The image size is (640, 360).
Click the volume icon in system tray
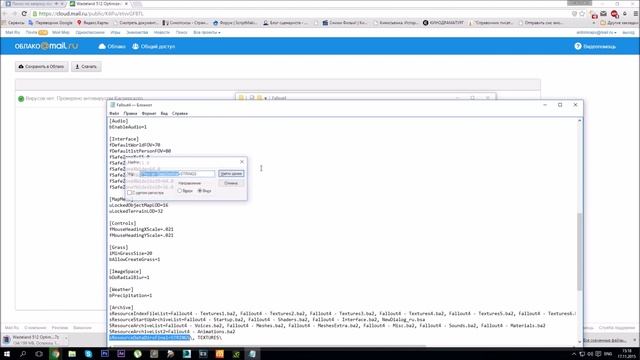(590, 354)
